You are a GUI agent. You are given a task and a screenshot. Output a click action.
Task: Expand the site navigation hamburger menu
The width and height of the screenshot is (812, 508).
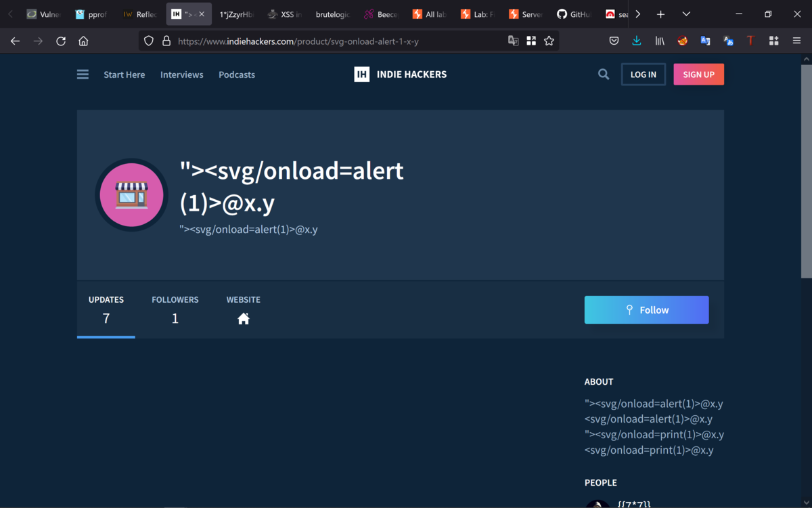(82, 75)
